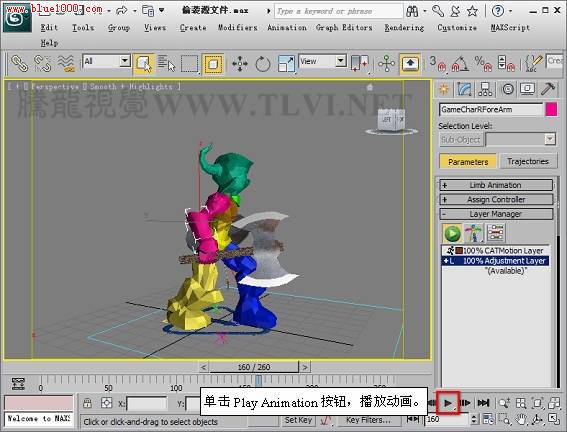
Task: Toggle the selection lock padlock icon
Action: pyautogui.click(x=87, y=403)
